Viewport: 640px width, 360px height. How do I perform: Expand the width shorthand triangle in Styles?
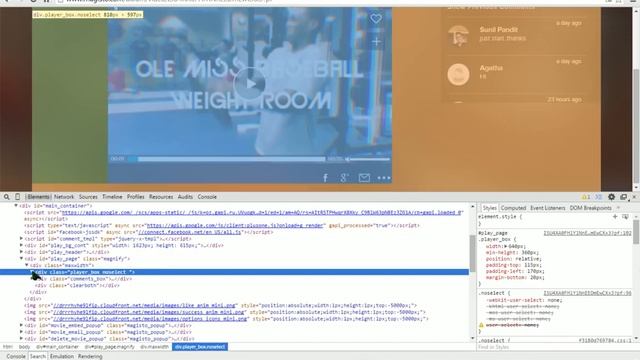coord(506,246)
